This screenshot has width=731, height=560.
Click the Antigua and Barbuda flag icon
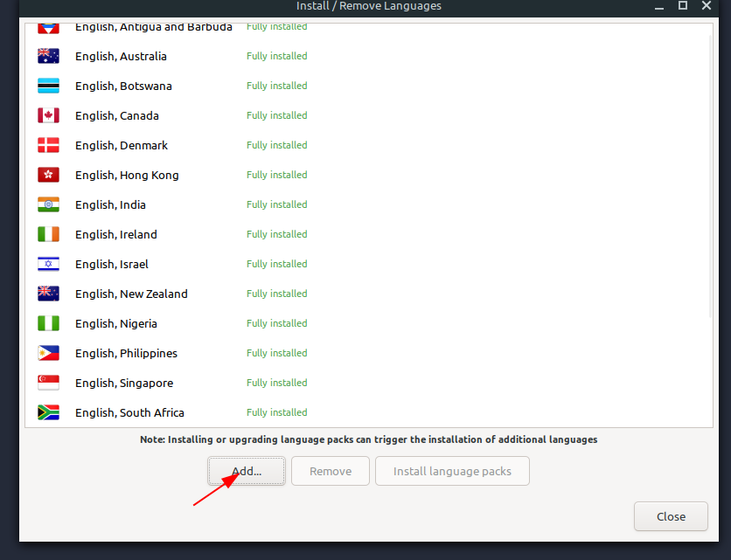point(48,29)
